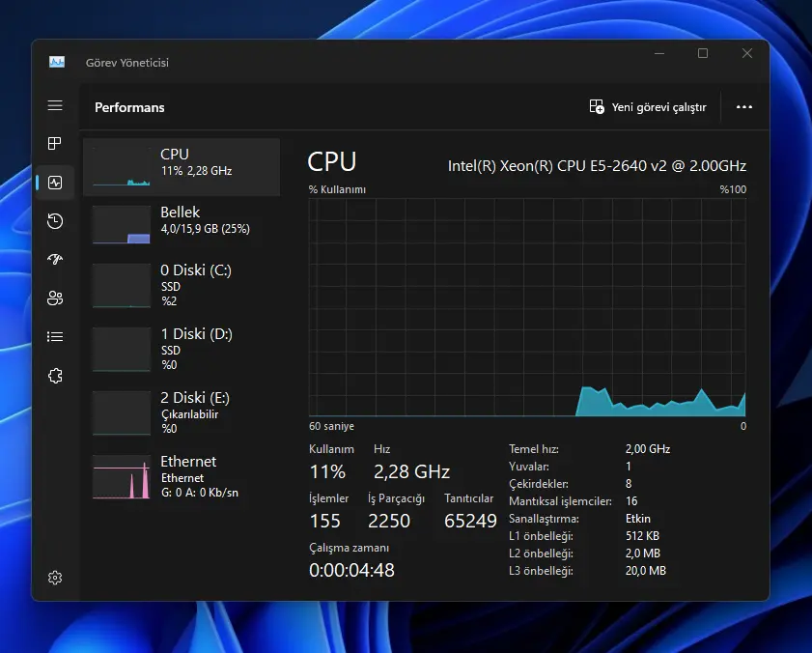The height and width of the screenshot is (653, 812).
Task: Click the 2 Diski (E:) mini graph thumbnail
Action: [122, 413]
